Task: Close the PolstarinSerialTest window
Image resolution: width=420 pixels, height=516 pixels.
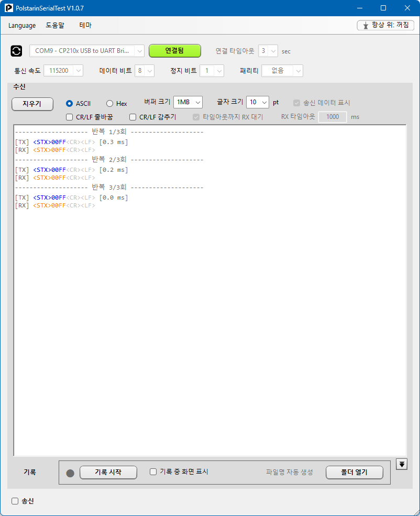Action: point(407,8)
